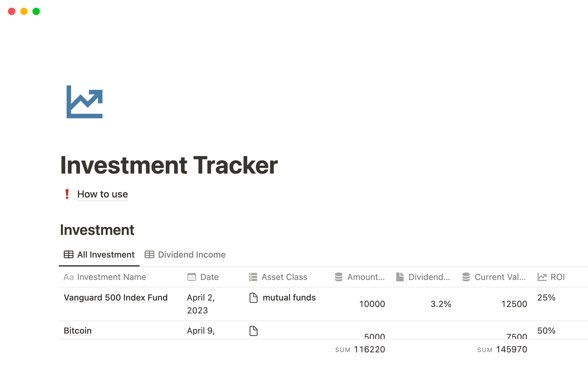This screenshot has width=588, height=368.
Task: Open the mutual funds relation link
Action: [x=289, y=298]
